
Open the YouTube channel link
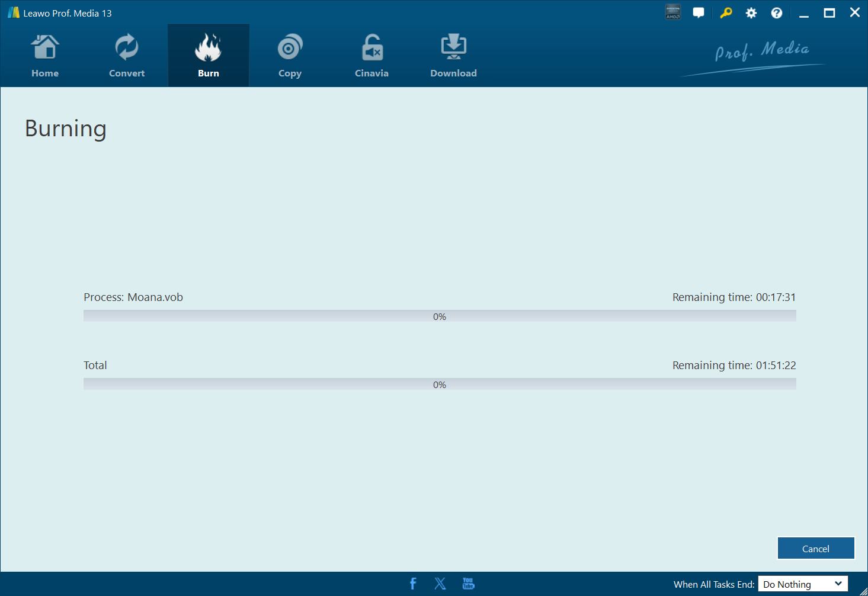[x=468, y=584]
